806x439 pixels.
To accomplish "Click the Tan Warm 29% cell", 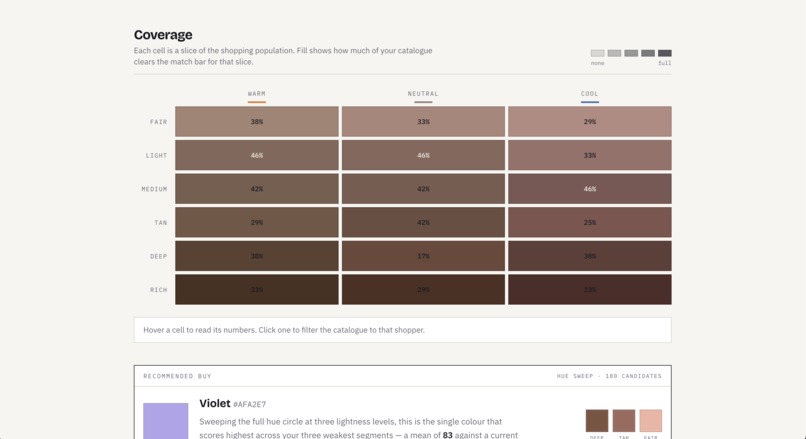I will coord(257,222).
